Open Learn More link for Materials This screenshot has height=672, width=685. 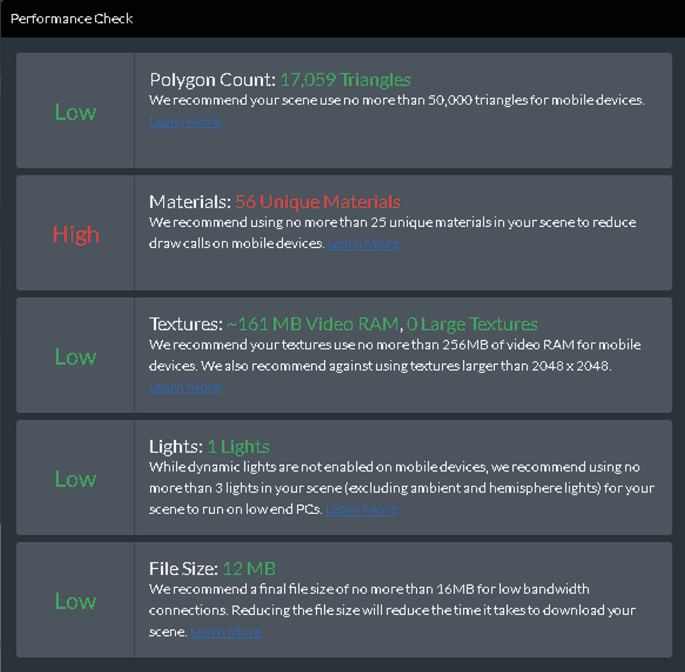click(x=363, y=244)
